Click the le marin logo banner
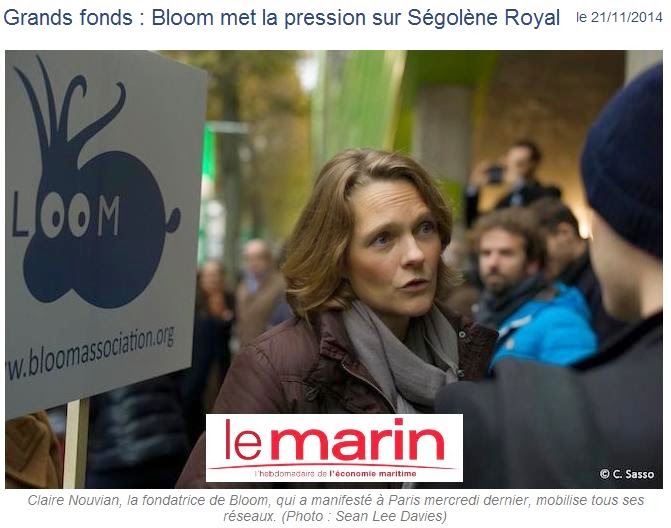The image size is (671, 528). pos(334,447)
